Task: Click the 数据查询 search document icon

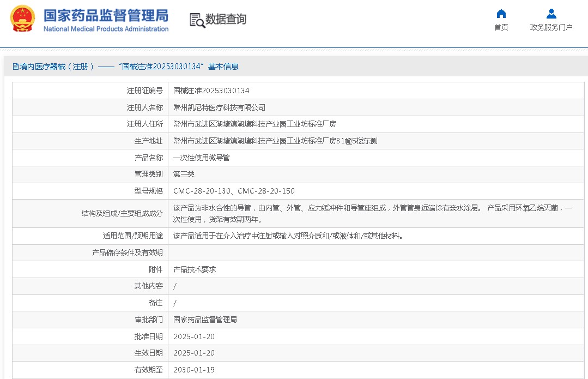Action: click(197, 20)
